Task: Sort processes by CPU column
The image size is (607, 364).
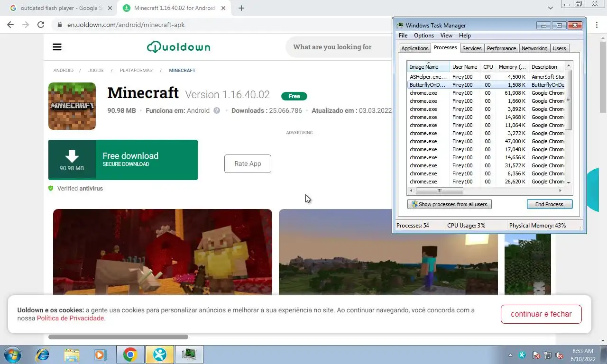Action: pyautogui.click(x=488, y=67)
